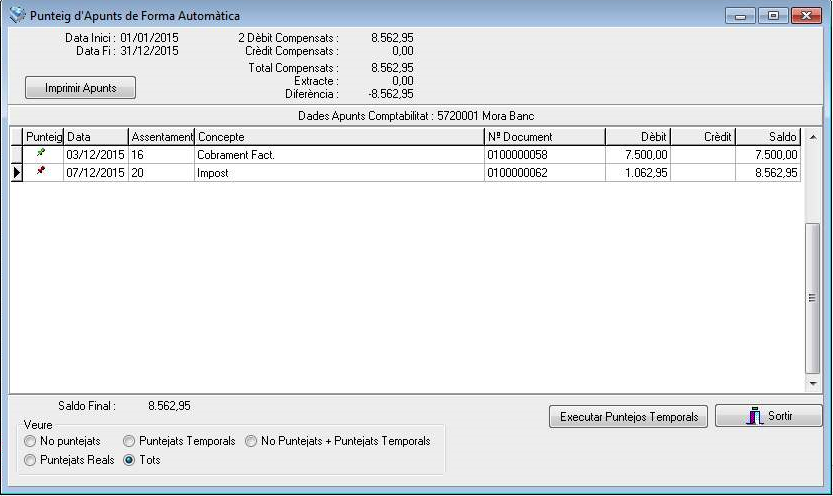Click the Assentament column header
The height and width of the screenshot is (496, 833).
162,136
